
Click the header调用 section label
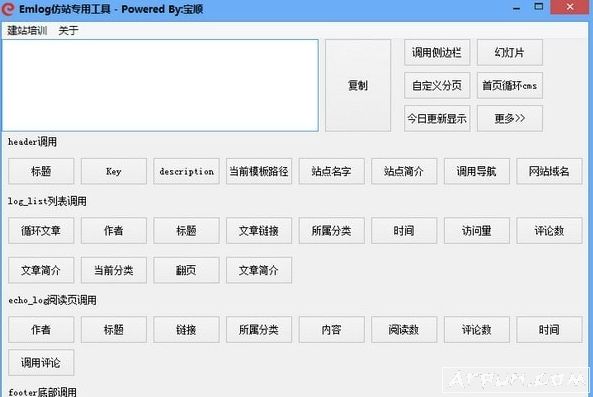point(33,142)
